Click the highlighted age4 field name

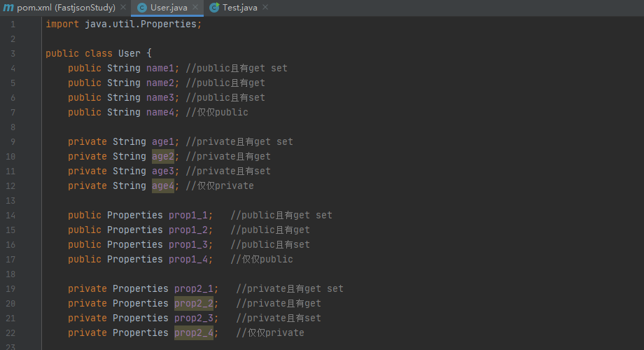[162, 186]
